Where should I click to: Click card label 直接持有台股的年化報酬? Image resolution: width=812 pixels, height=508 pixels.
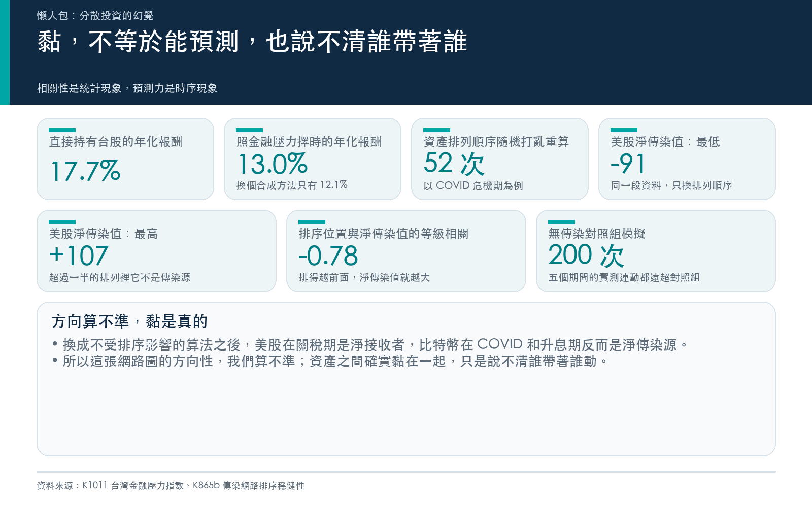tap(116, 142)
